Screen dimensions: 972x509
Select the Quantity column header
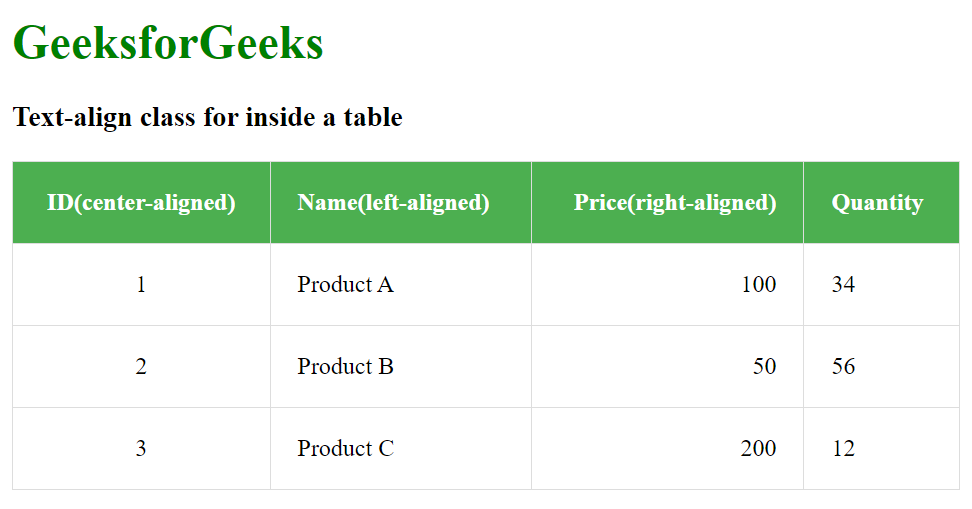[x=877, y=203]
